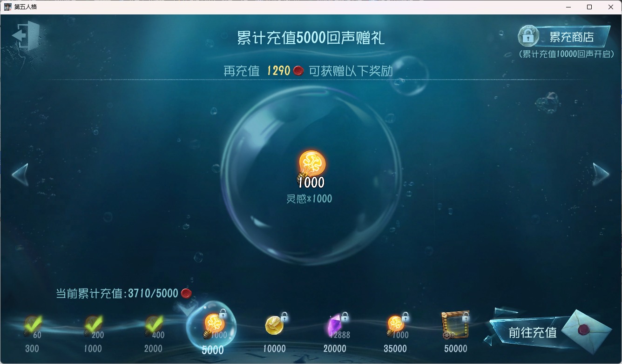Viewport: 622px width, 364px height.
Task: Go to previous reward with left arrow
Action: (x=20, y=175)
